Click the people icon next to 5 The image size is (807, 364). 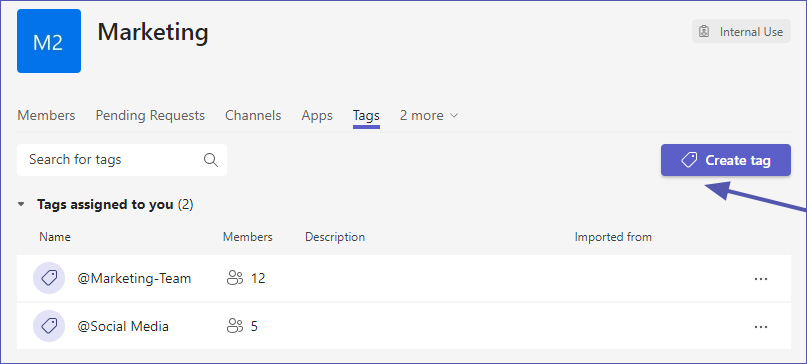235,326
